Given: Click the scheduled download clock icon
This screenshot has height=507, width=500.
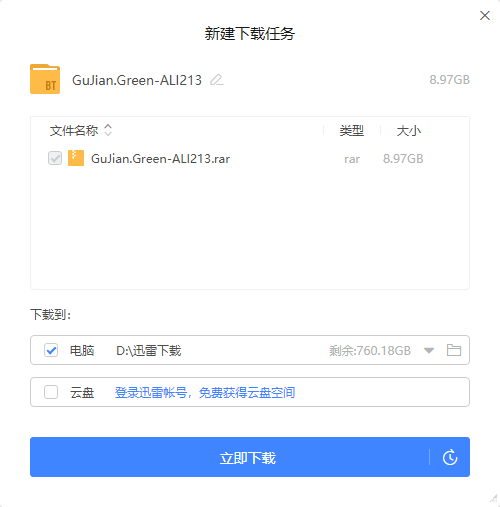Looking at the screenshot, I should pyautogui.click(x=450, y=457).
